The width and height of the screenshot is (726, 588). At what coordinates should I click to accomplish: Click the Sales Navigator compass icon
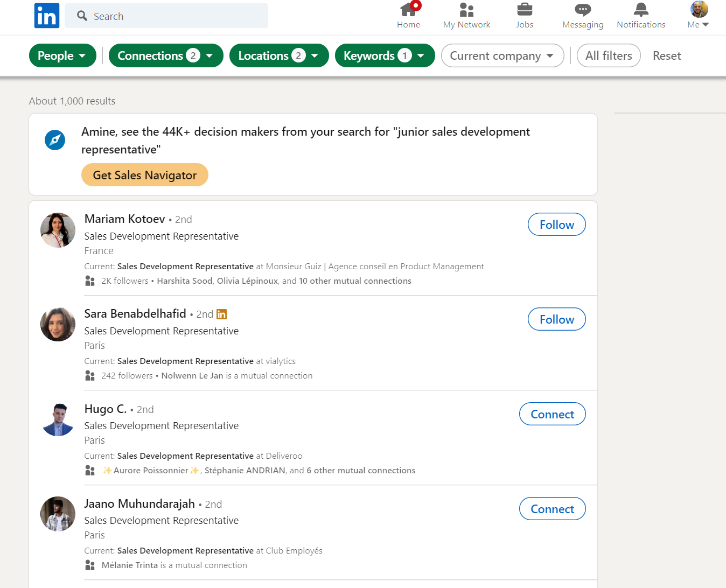click(55, 140)
